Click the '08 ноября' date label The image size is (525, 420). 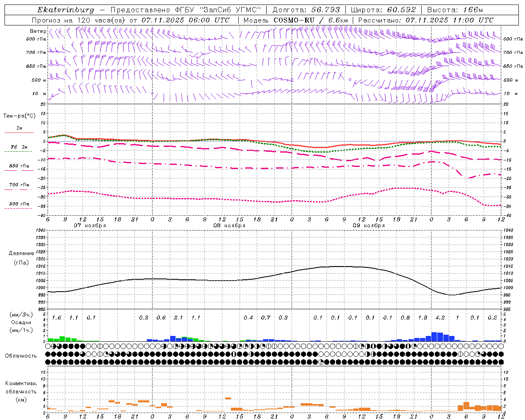point(229,226)
